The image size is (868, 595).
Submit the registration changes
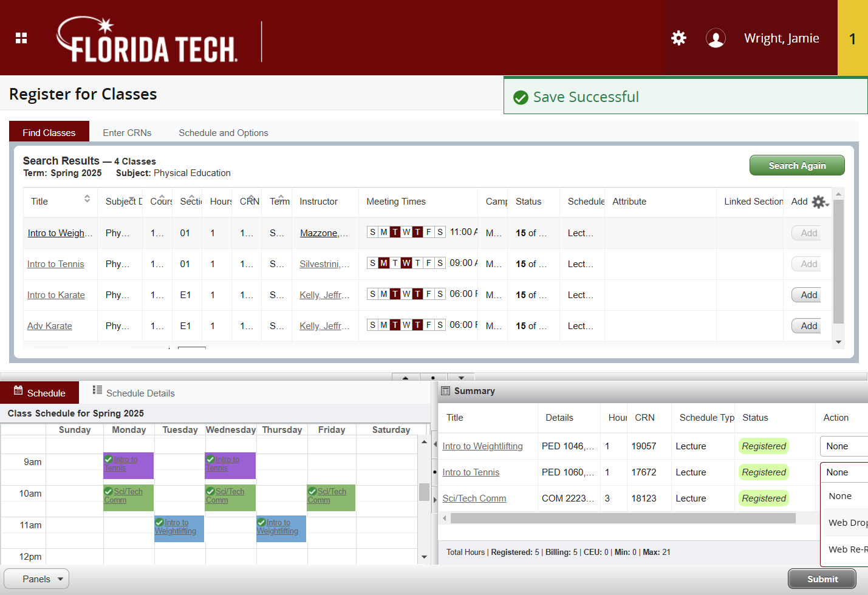tap(822, 579)
